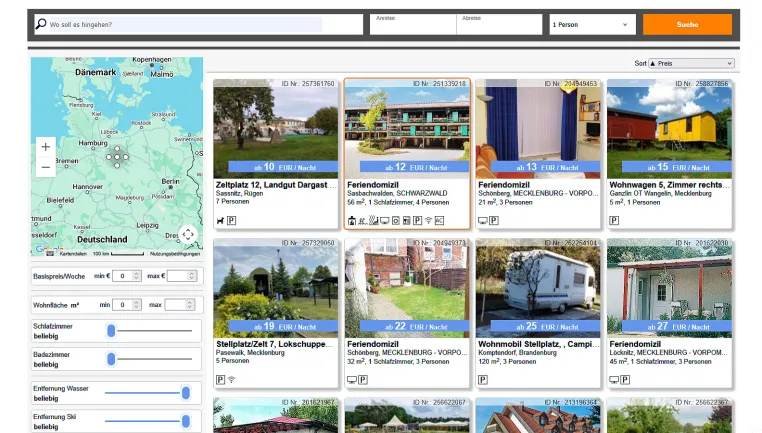Click washing machine icon on Sasbachwalden card
This screenshot has width=762, height=433.
pos(396,221)
